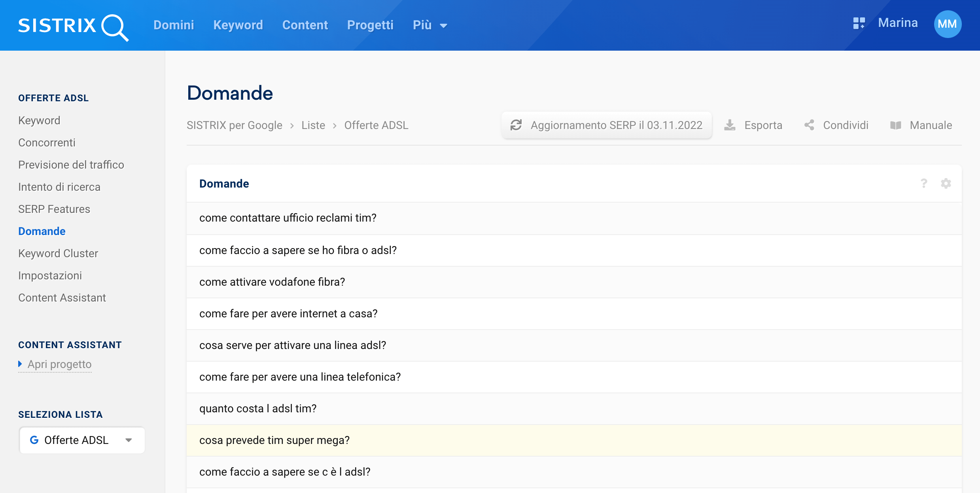This screenshot has height=493, width=980.
Task: Click the Domande table header title
Action: 224,184
